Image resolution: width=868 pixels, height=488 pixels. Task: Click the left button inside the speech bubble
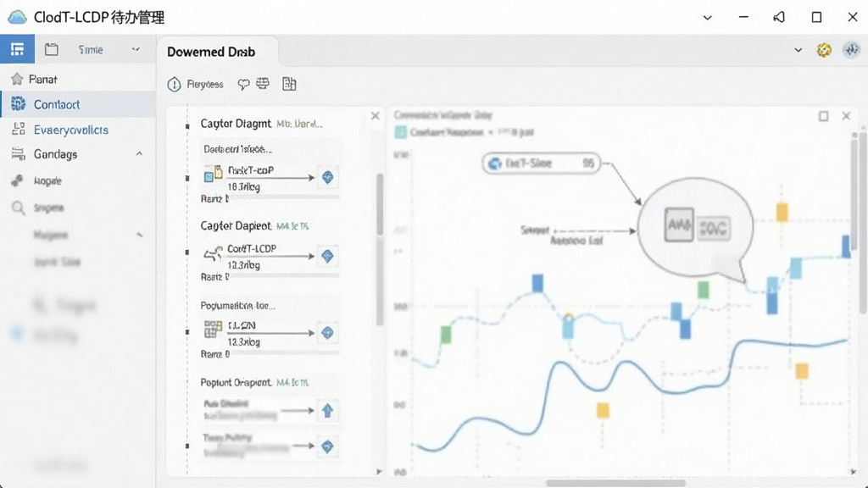(679, 225)
